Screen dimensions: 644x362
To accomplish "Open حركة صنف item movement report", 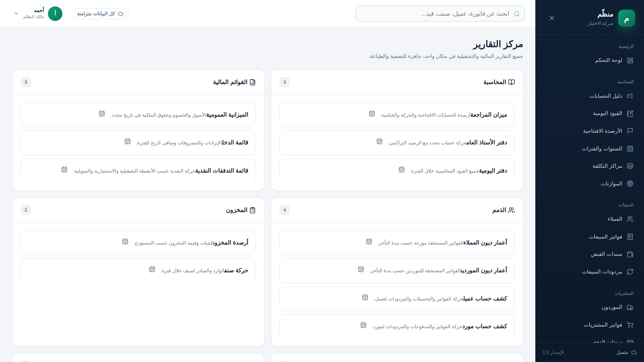I will coord(138,270).
